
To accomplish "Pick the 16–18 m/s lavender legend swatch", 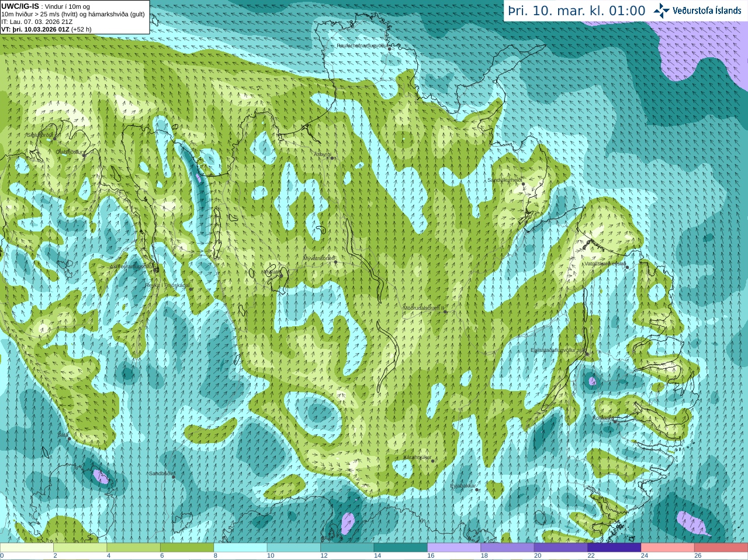I will (454, 548).
